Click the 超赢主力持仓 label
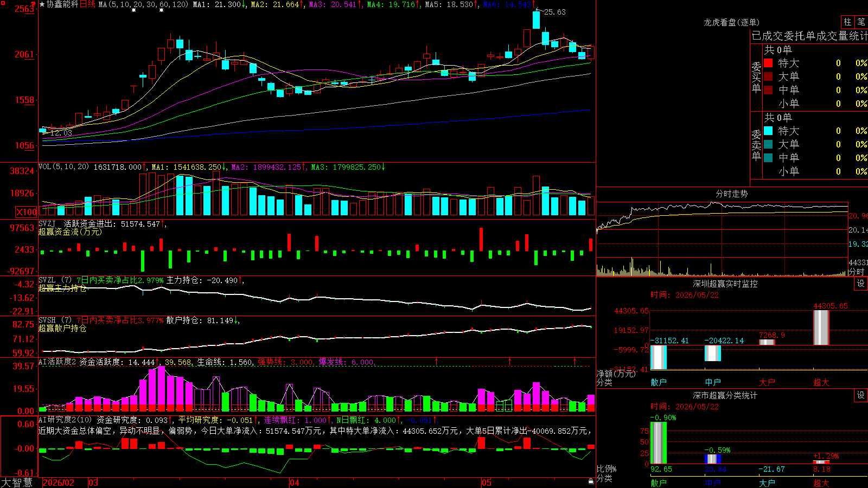The height and width of the screenshot is (488, 868). [x=62, y=288]
